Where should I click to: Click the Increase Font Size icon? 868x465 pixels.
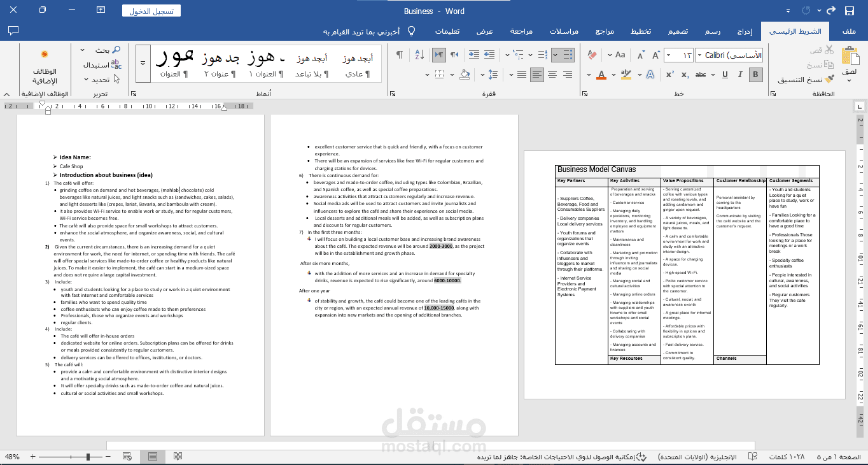tap(656, 55)
